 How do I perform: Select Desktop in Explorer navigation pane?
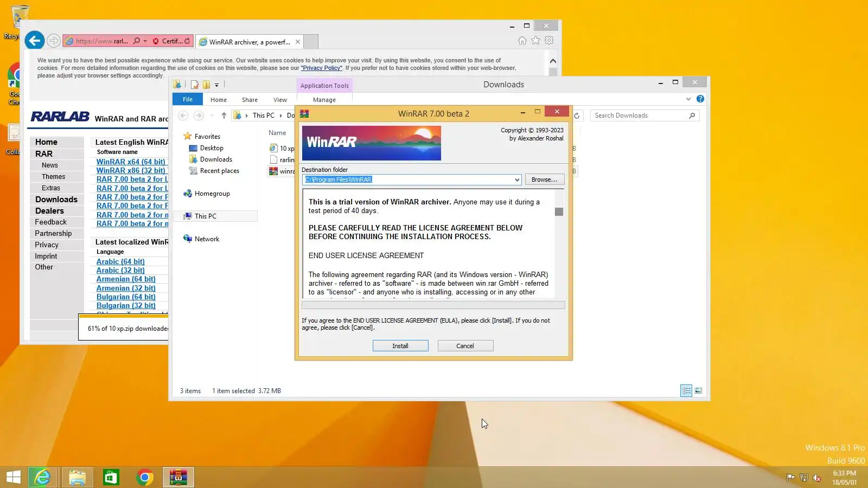212,148
